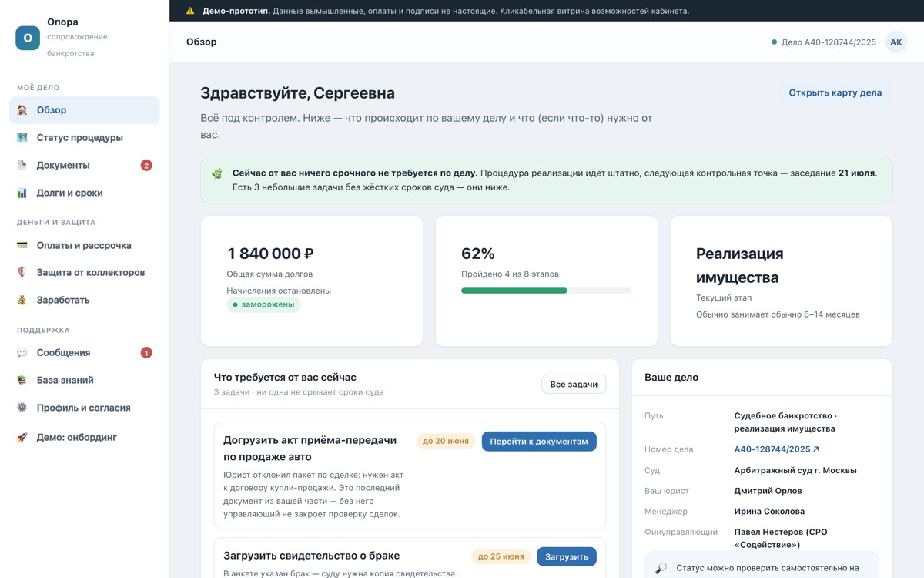Open База знаний page
The image size is (924, 578).
click(85, 381)
